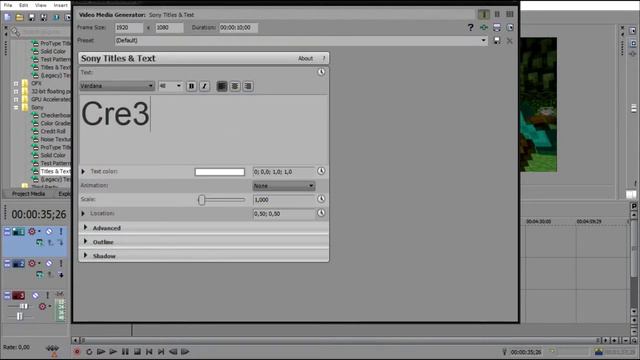Toggle animation clock for the Text parameter
The height and width of the screenshot is (360, 640).
(321, 72)
